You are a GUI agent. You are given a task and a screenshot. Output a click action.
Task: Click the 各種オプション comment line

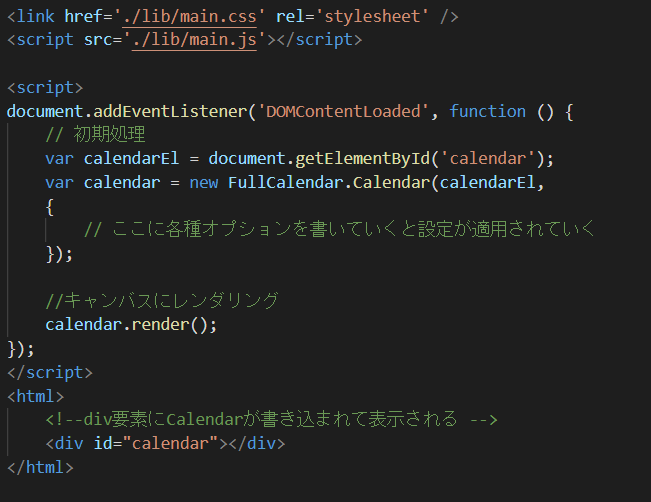339,229
